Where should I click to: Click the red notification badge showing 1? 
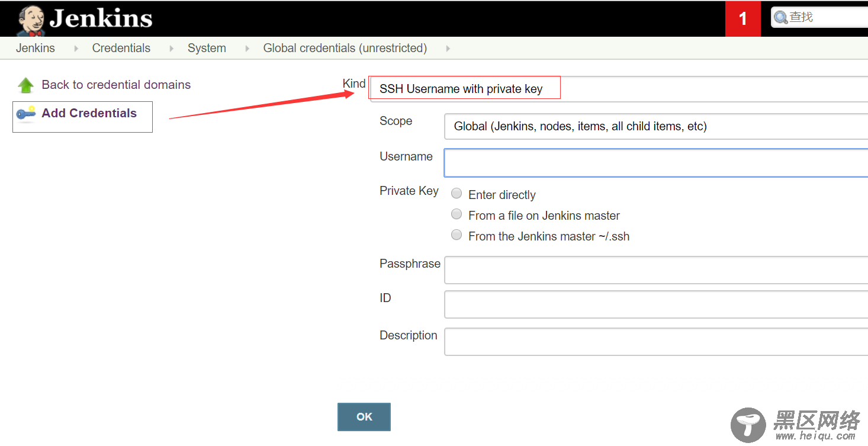pyautogui.click(x=742, y=19)
